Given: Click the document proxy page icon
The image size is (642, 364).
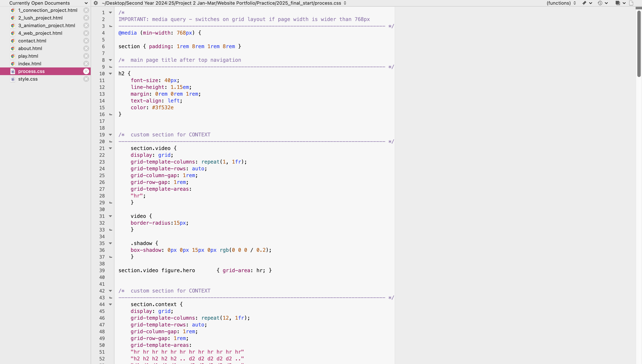Looking at the screenshot, I should 631,3.
